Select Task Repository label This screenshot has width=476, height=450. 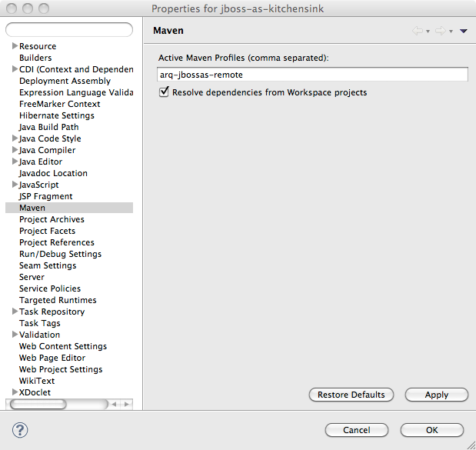tap(52, 312)
